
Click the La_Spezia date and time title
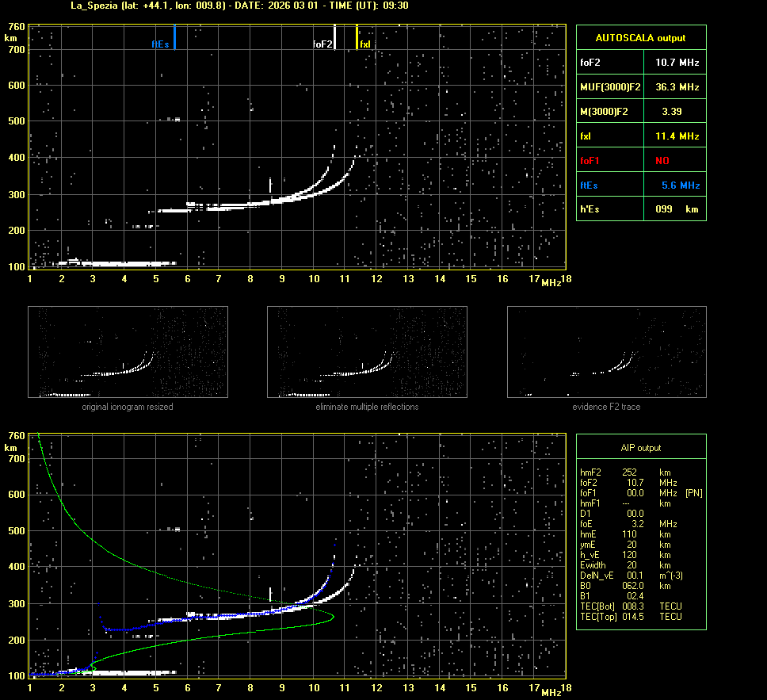click(x=239, y=6)
